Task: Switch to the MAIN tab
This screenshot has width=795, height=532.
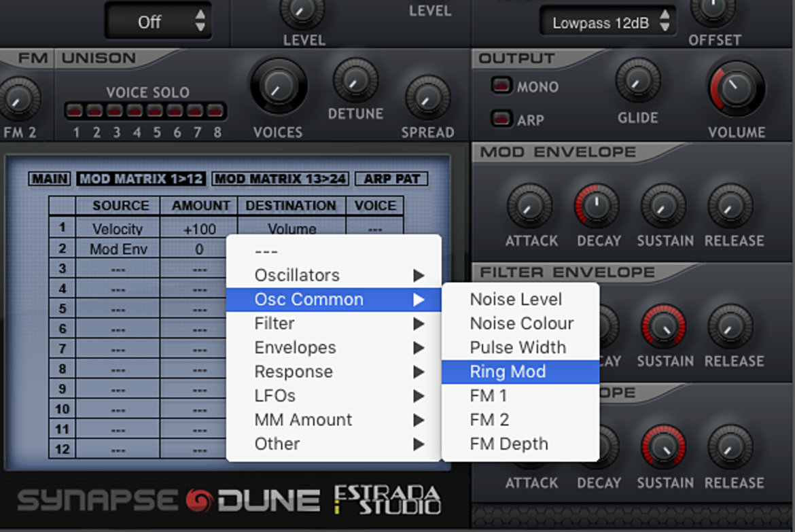Action: (x=50, y=179)
